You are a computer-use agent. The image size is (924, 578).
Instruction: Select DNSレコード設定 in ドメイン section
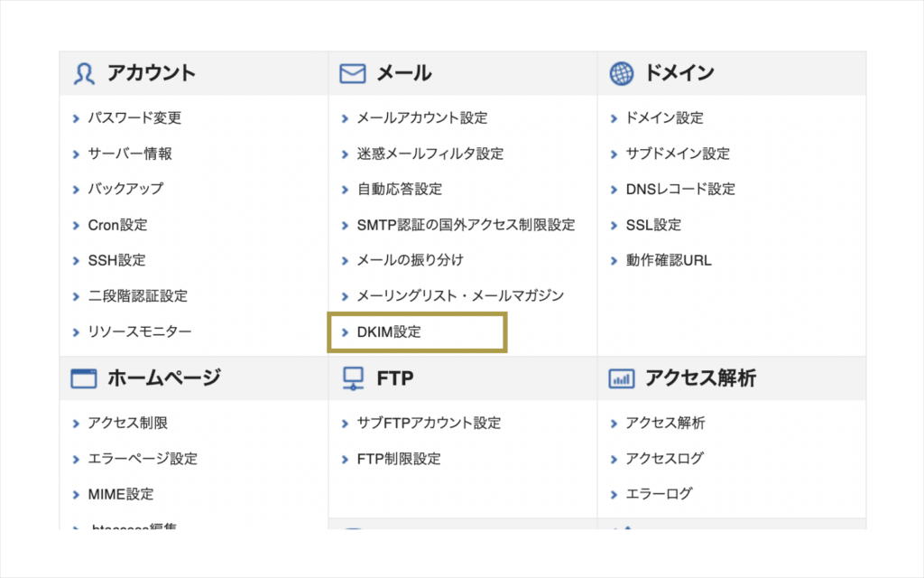pyautogui.click(x=680, y=190)
